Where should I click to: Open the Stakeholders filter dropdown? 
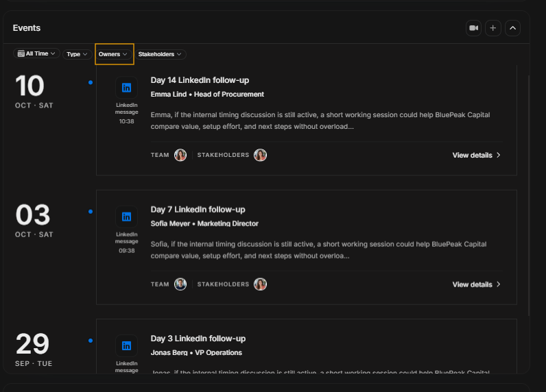(161, 54)
